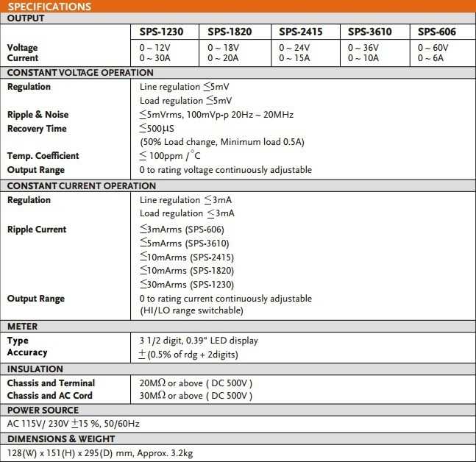Select '≤5mArms (SPS-3610)' ripple value

tap(184, 244)
